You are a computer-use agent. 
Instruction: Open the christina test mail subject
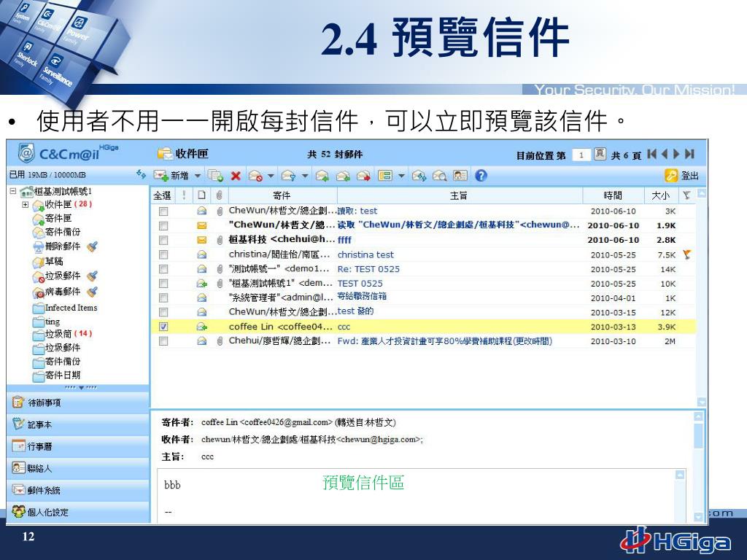[x=365, y=254]
